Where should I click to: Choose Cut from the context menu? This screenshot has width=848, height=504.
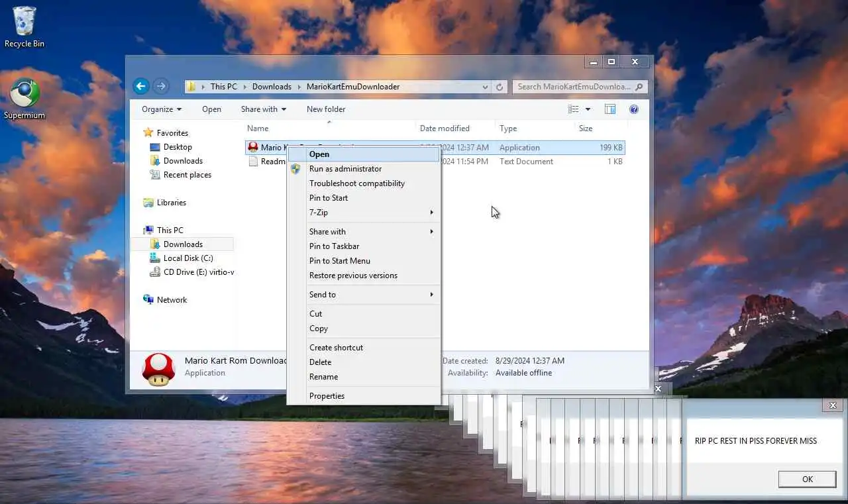pyautogui.click(x=364, y=314)
